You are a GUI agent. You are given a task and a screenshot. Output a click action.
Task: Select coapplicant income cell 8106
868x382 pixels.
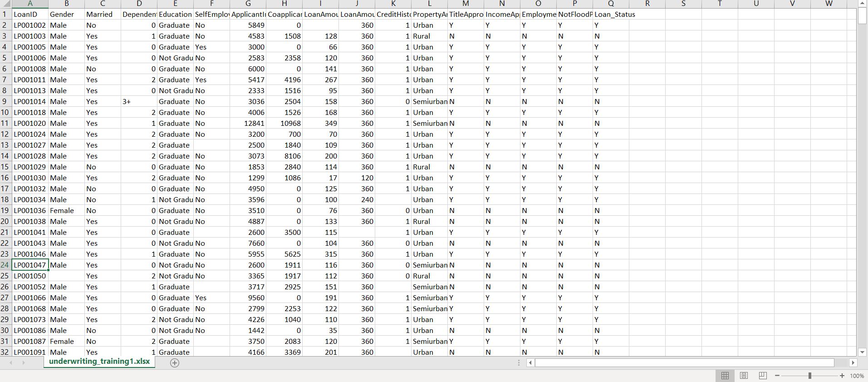[x=284, y=156]
